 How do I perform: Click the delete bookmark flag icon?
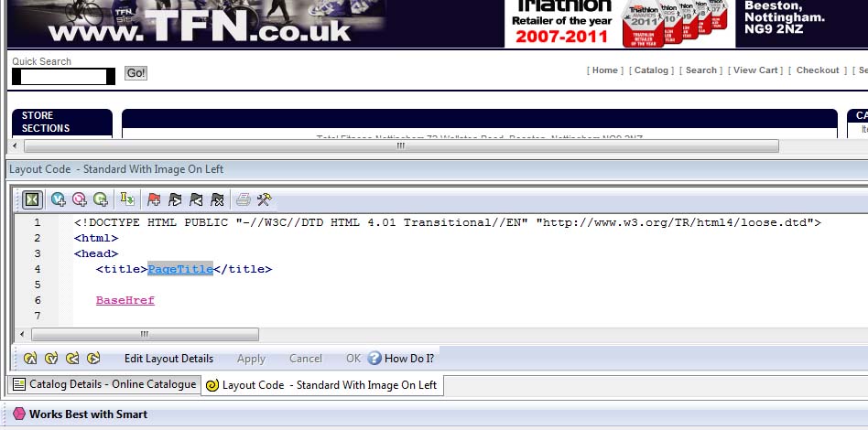[x=217, y=199]
